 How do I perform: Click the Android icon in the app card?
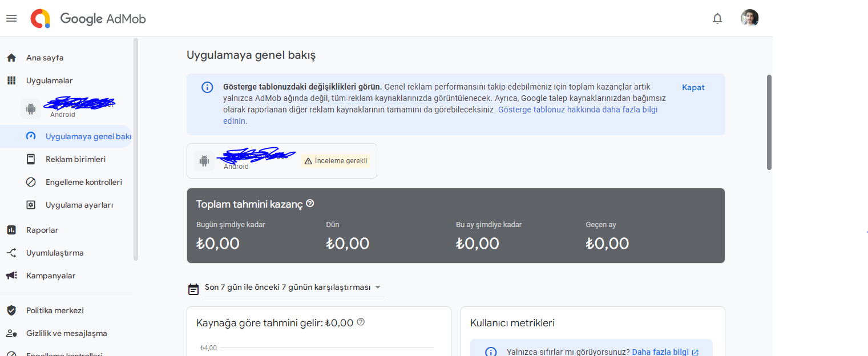204,161
